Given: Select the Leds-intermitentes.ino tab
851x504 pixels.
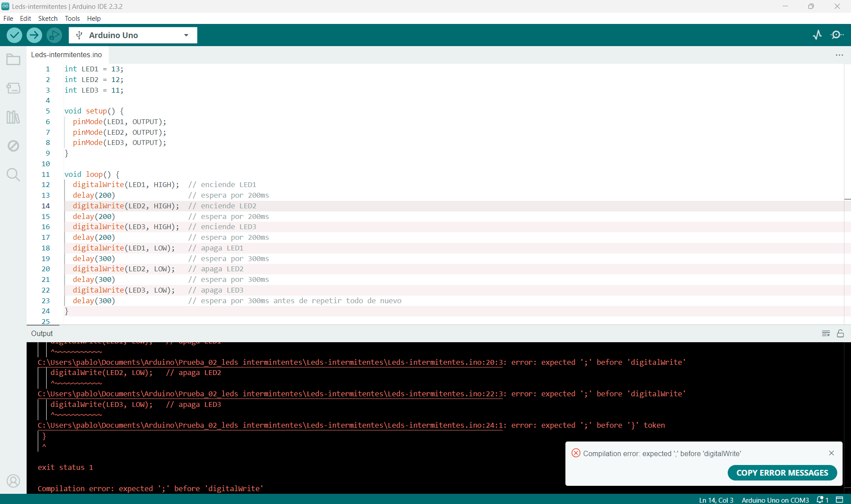Looking at the screenshot, I should pyautogui.click(x=67, y=55).
